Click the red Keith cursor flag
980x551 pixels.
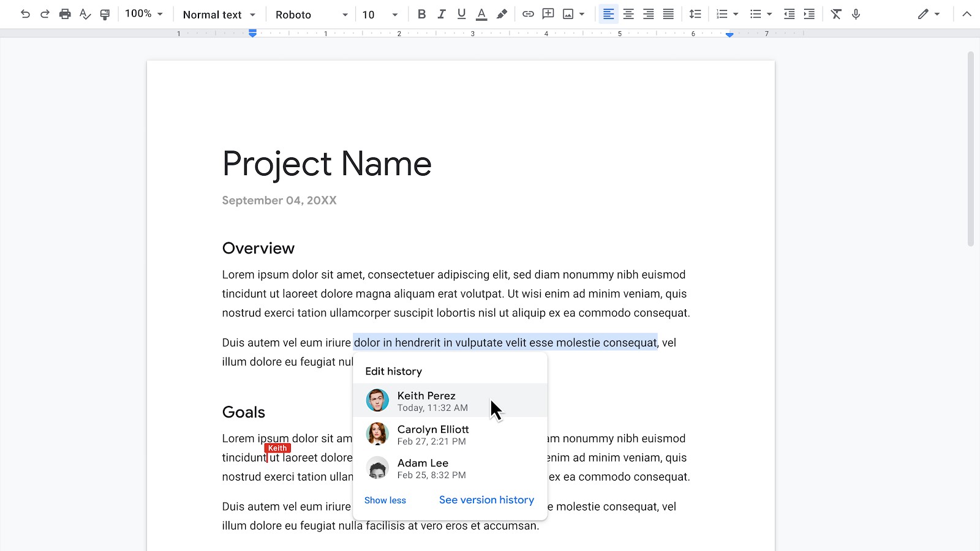tap(277, 448)
